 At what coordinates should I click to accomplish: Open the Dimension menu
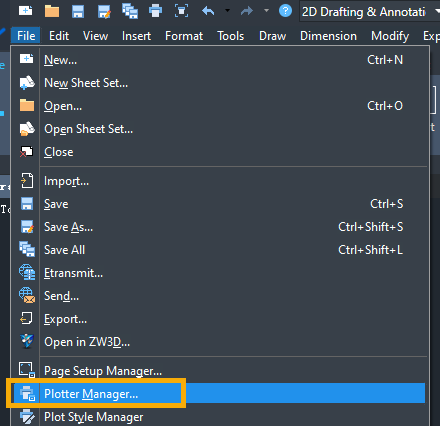[328, 36]
